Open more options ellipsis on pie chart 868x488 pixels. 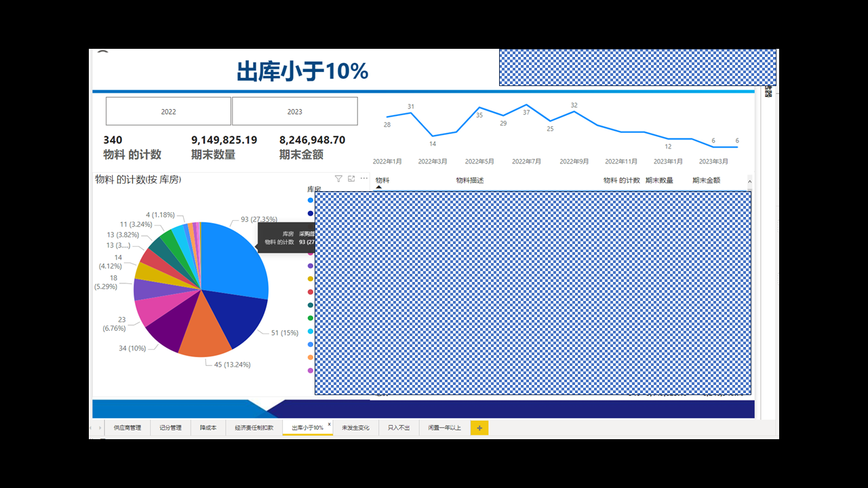[x=364, y=179]
